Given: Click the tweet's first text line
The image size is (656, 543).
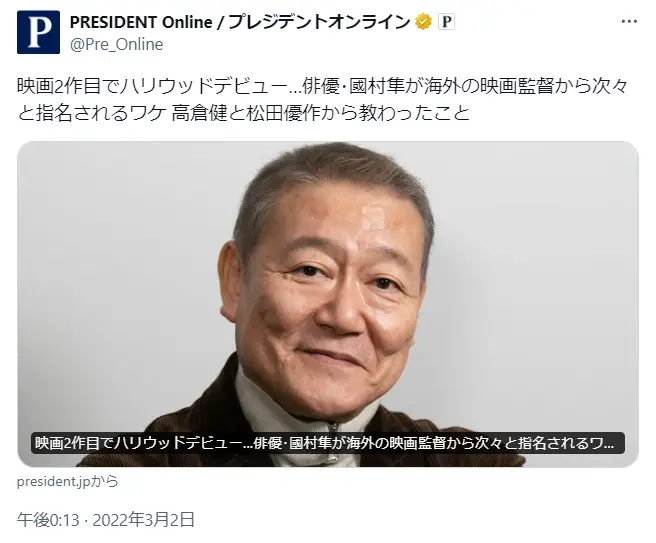Looking at the screenshot, I should (323, 86).
